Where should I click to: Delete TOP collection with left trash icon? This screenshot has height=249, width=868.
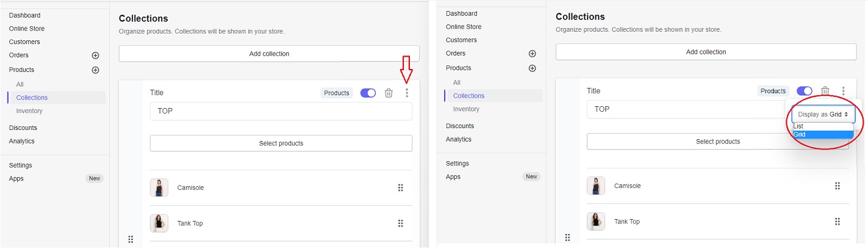[x=389, y=93]
